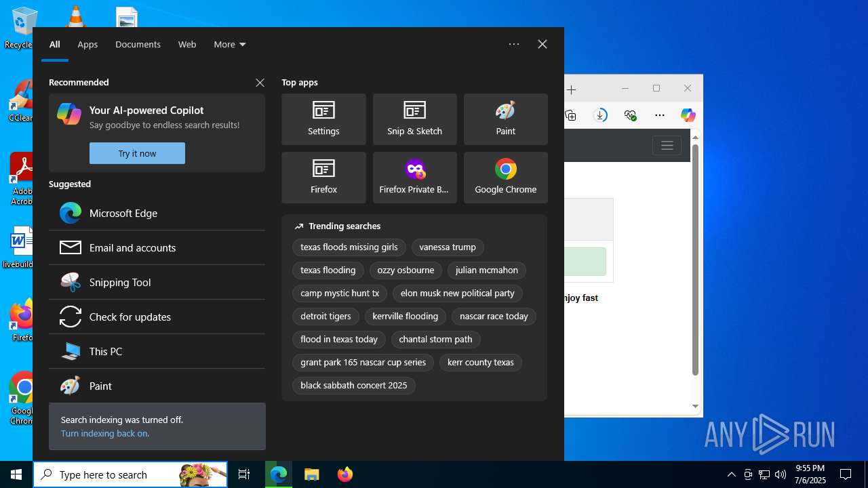Search grant park 165 nascar cup series

[x=363, y=363]
